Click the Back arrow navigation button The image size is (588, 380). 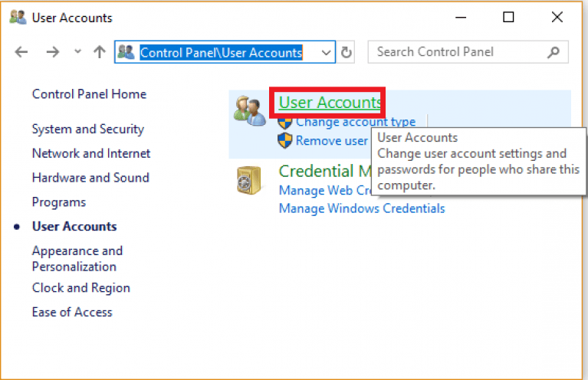pyautogui.click(x=21, y=52)
